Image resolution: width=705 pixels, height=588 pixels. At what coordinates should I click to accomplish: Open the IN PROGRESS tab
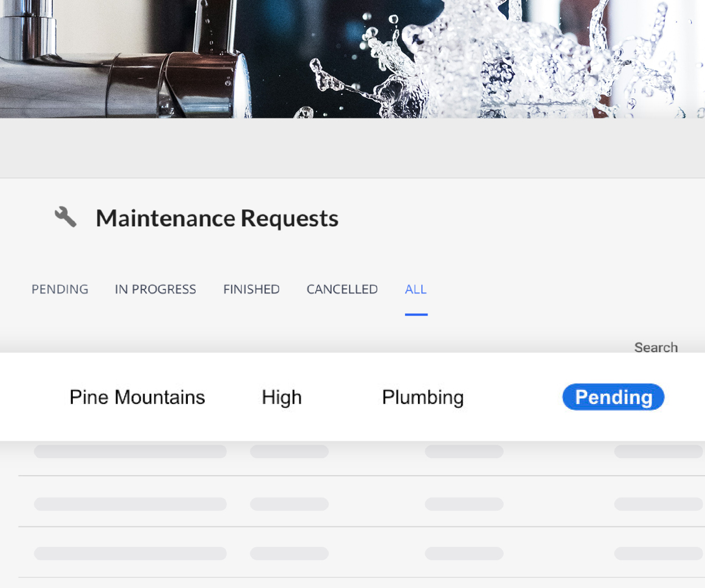[x=155, y=289]
